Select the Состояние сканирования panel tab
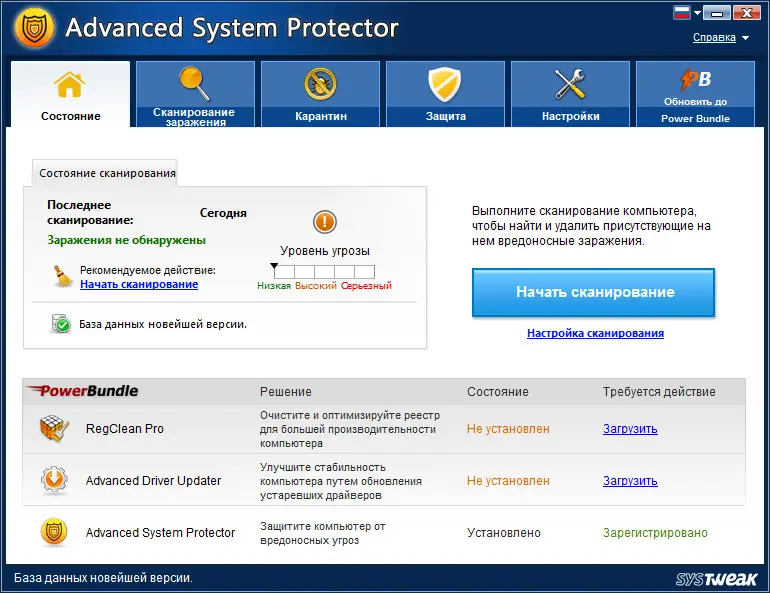 coord(107,173)
